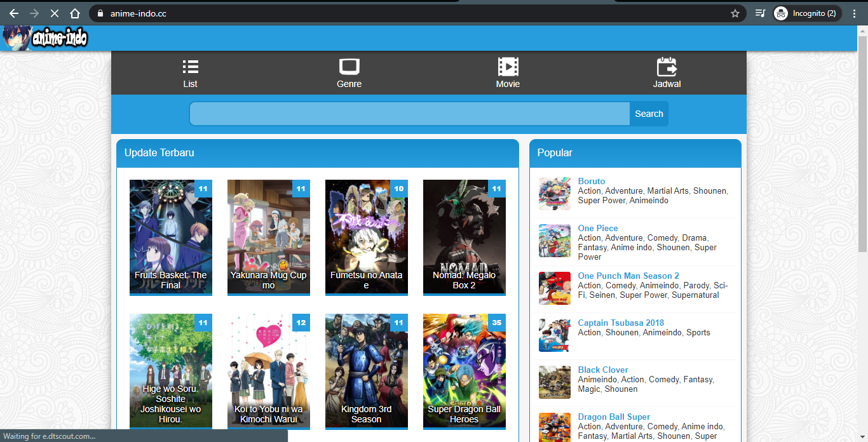Click the Search button

coord(649,114)
